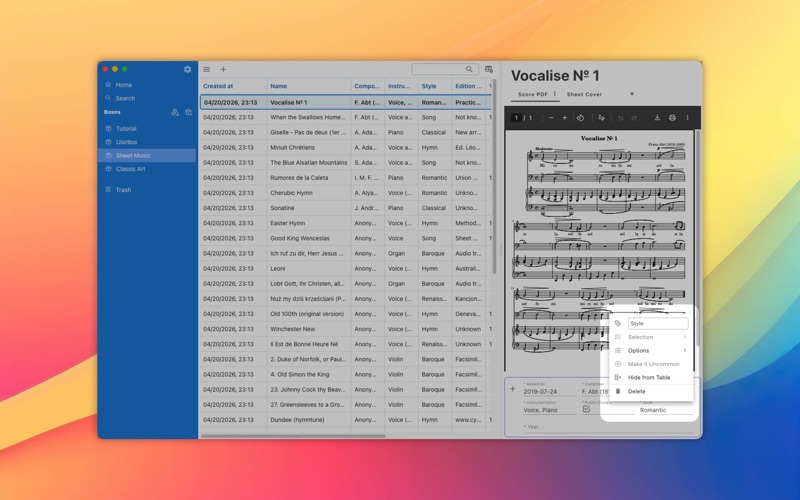The width and height of the screenshot is (800, 500).
Task: Zoom in the PDF with the plus button
Action: click(x=564, y=118)
